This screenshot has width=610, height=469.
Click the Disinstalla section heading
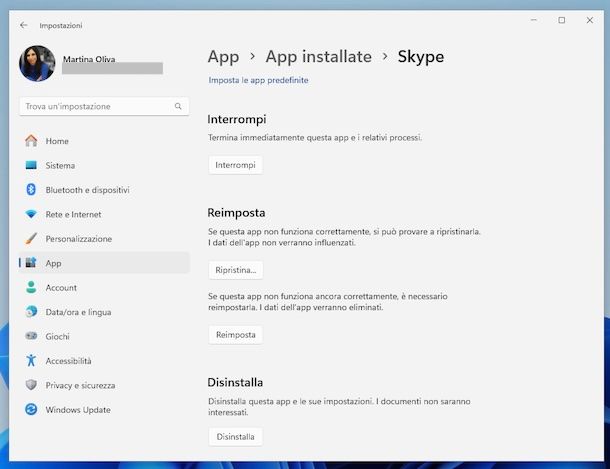tap(235, 382)
